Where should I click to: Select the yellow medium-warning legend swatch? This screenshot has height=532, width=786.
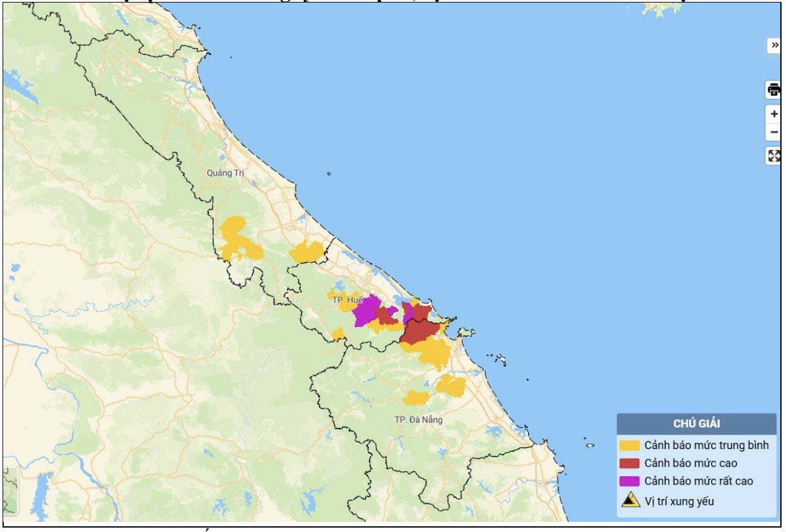pyautogui.click(x=630, y=445)
